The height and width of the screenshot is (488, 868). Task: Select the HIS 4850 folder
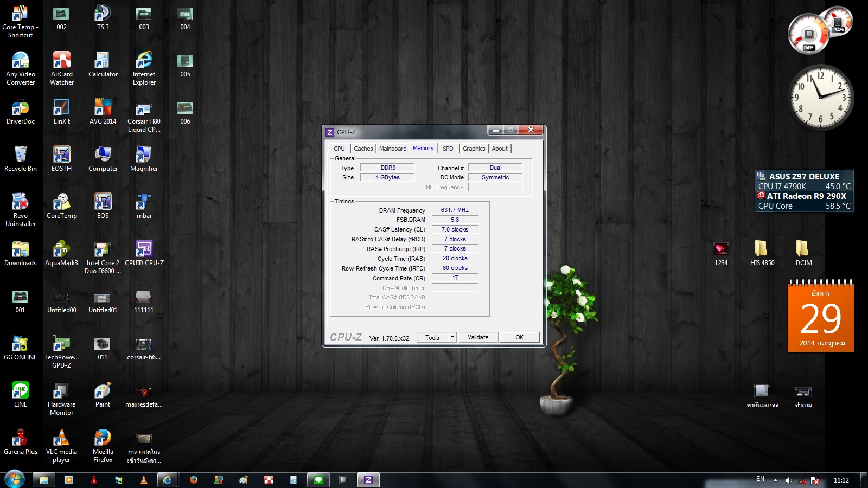pos(762,254)
